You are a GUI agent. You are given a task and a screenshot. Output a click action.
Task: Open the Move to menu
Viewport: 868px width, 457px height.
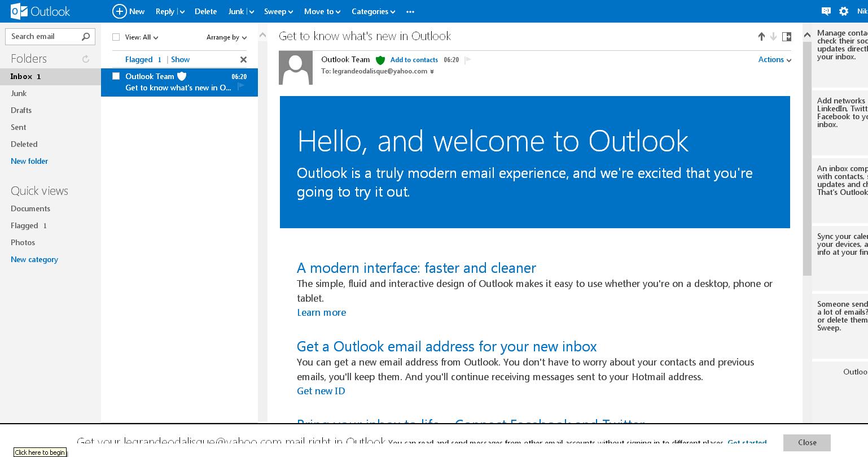pyautogui.click(x=322, y=11)
